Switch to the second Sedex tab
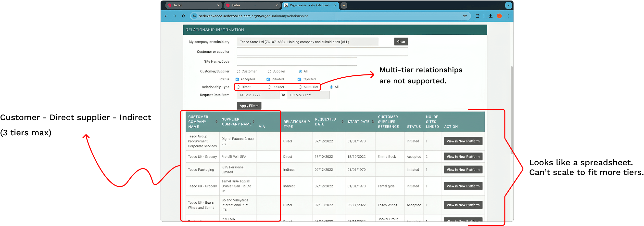The width and height of the screenshot is (644, 226). coord(252,5)
